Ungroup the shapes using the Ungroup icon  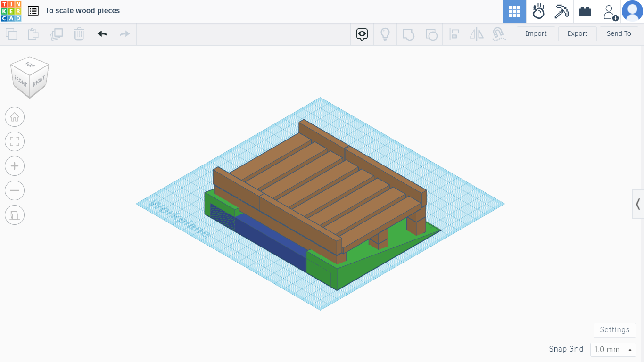pyautogui.click(x=431, y=34)
